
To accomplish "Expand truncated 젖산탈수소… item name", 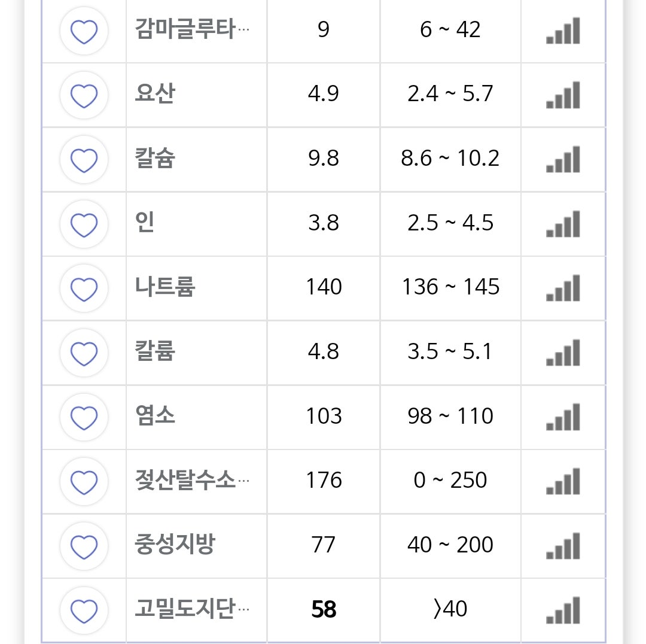I will tap(192, 480).
